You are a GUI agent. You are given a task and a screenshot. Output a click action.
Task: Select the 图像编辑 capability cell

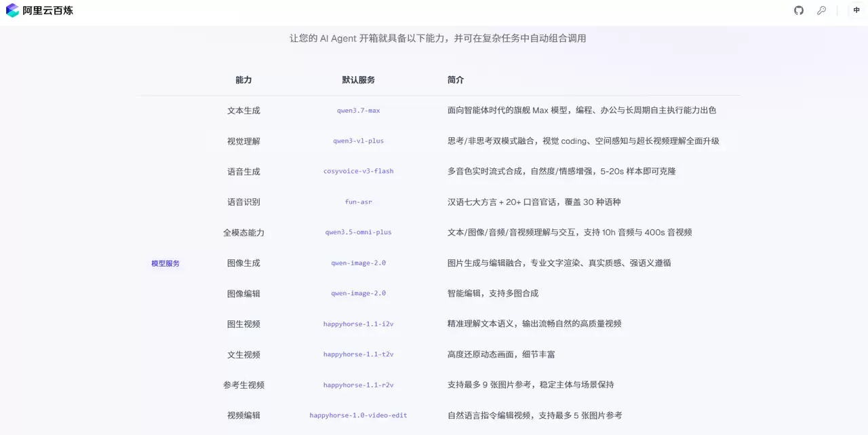243,294
